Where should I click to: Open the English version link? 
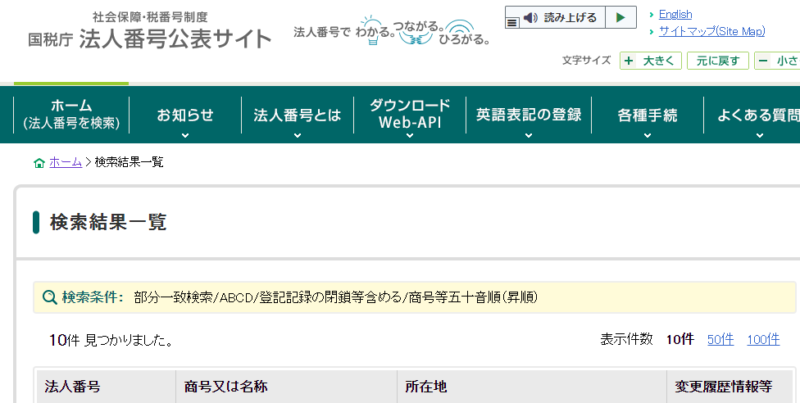tap(675, 14)
